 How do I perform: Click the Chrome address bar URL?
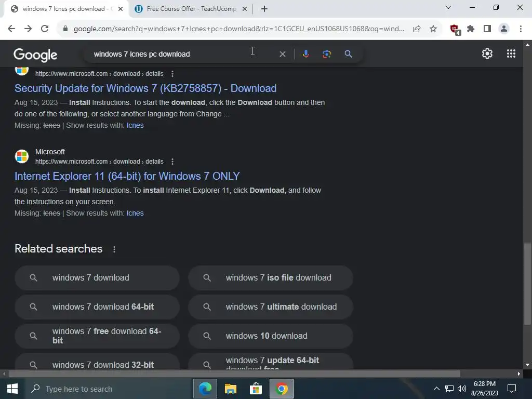[239, 29]
